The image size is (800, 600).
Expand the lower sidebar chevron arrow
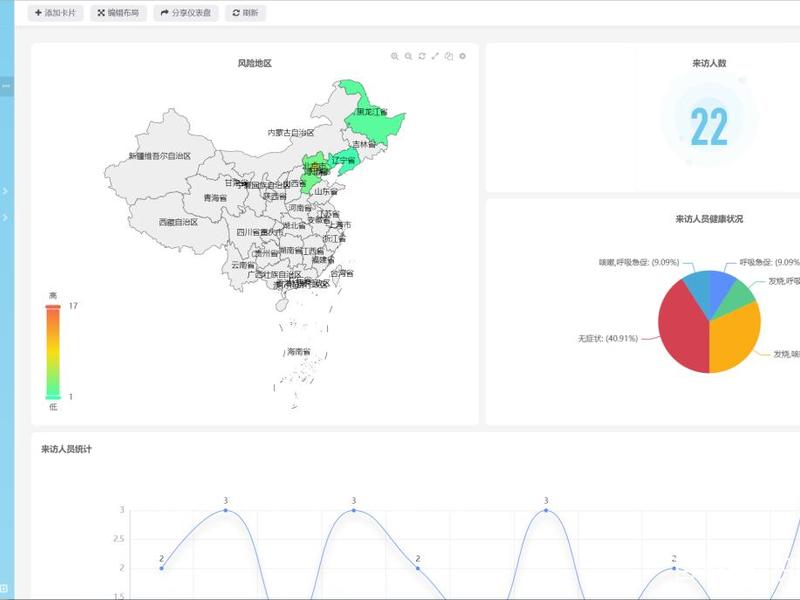point(5,217)
